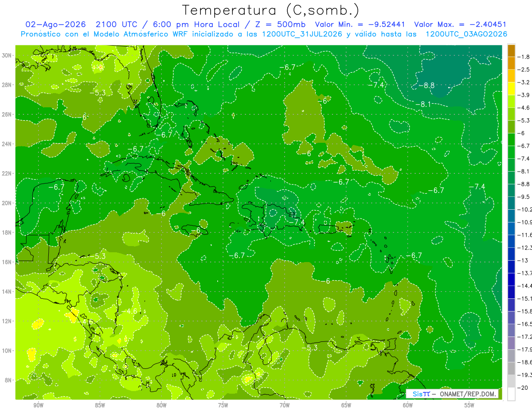The image size is (532, 411).
Task: Click the colorbar label '-15.8'
Action: [525, 311]
